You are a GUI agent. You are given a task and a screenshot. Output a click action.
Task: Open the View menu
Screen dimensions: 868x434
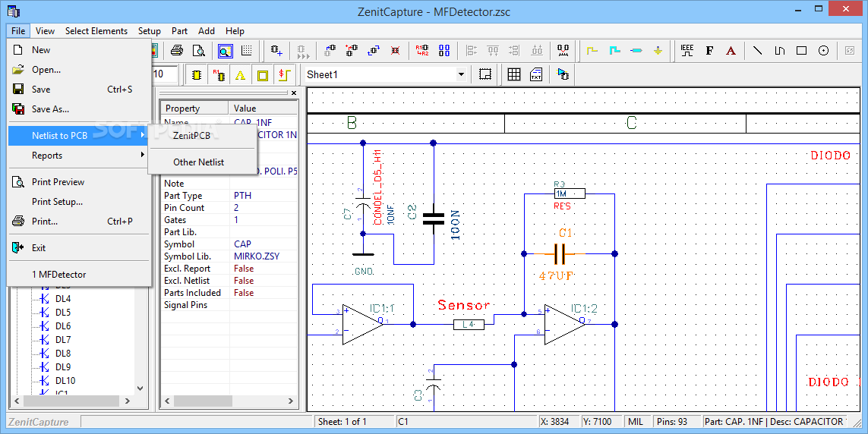click(x=45, y=31)
